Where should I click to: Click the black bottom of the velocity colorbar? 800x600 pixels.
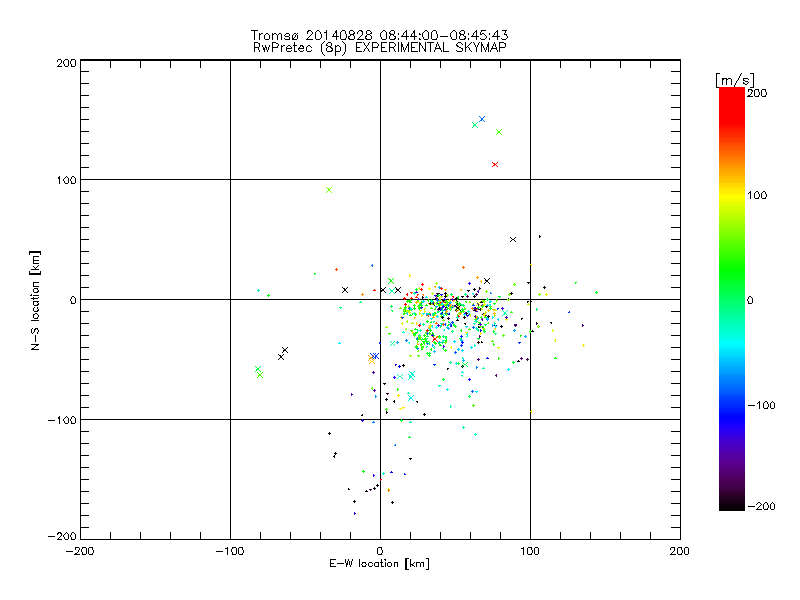732,504
